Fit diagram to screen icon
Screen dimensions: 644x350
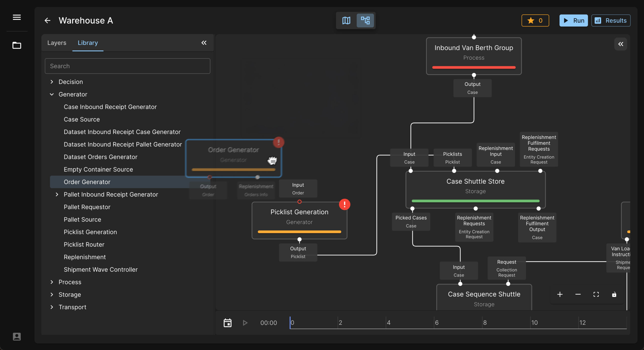[596, 294]
